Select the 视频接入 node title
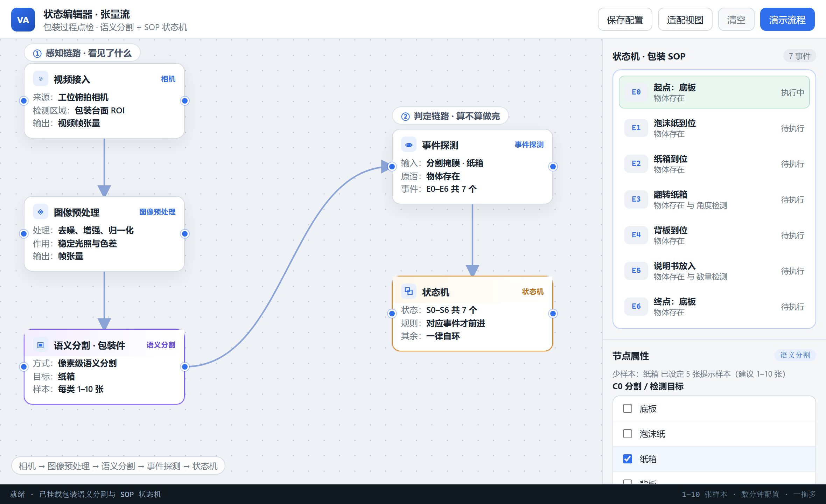 (x=72, y=79)
